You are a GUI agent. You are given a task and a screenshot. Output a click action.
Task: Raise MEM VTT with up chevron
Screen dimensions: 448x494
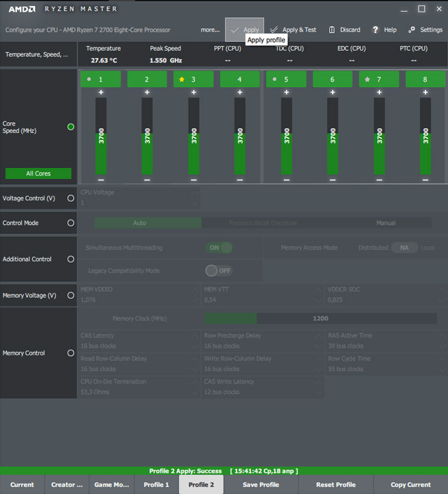click(318, 290)
